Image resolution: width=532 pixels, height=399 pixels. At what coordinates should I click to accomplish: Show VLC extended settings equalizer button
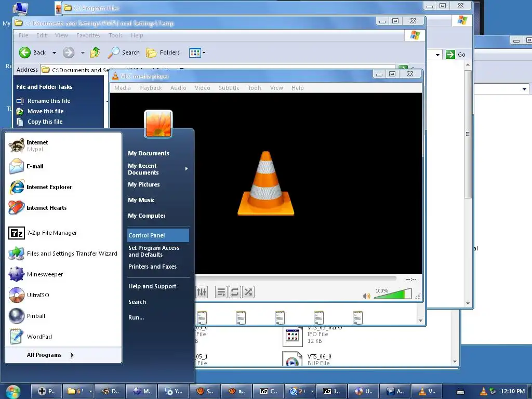tap(202, 292)
